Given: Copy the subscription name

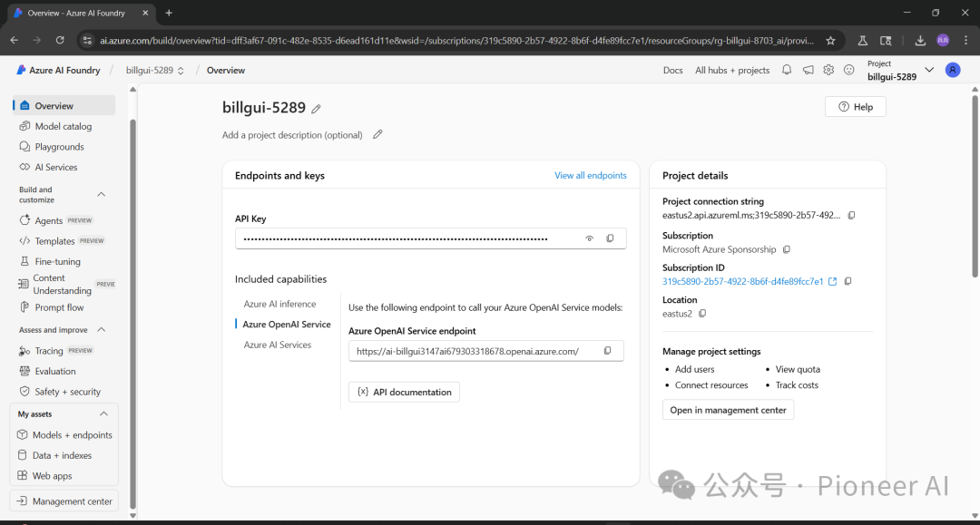Looking at the screenshot, I should tap(787, 249).
